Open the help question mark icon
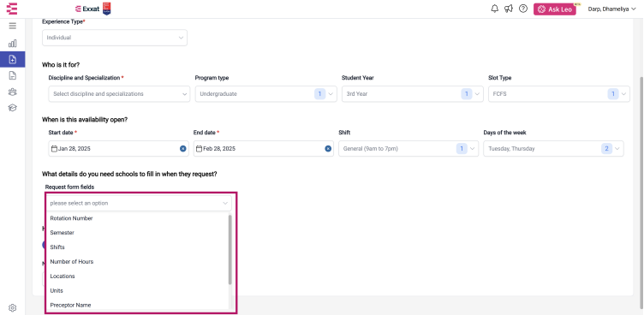 pos(523,9)
